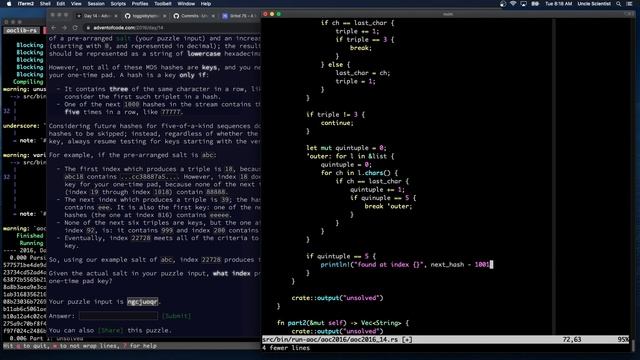640x360 pixels.
Task: Click the [Share] link
Action: [110, 330]
